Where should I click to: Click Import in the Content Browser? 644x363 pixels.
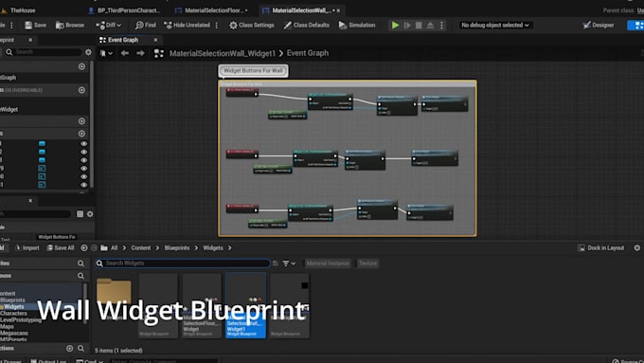(27, 248)
